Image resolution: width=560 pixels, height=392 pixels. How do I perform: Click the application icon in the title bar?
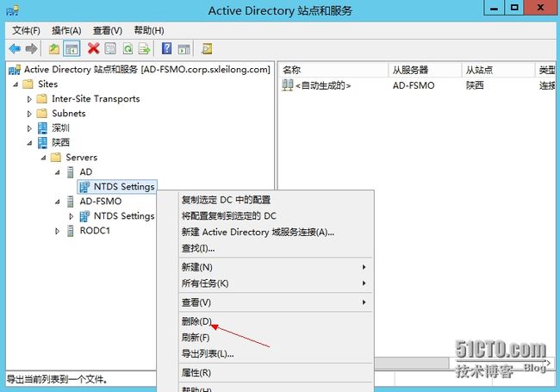click(x=13, y=10)
